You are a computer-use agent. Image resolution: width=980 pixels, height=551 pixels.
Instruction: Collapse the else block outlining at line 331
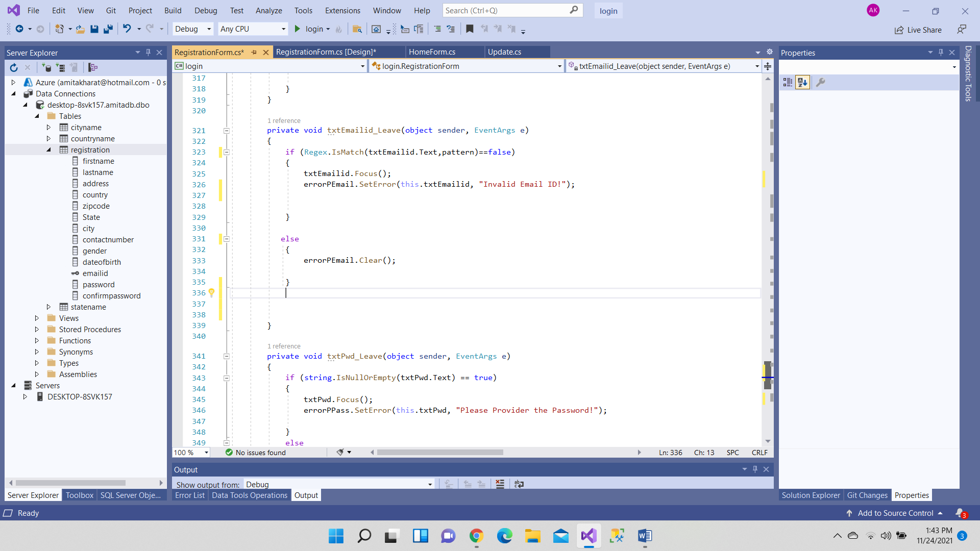coord(227,239)
